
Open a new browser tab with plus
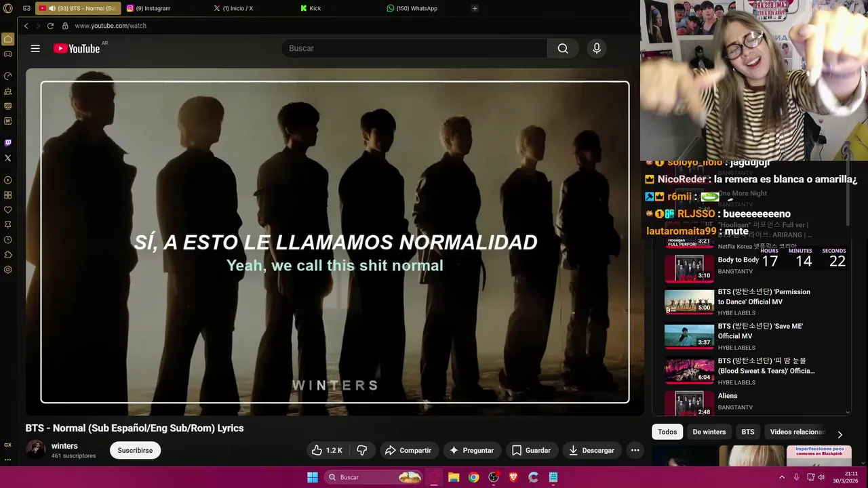pos(475,8)
